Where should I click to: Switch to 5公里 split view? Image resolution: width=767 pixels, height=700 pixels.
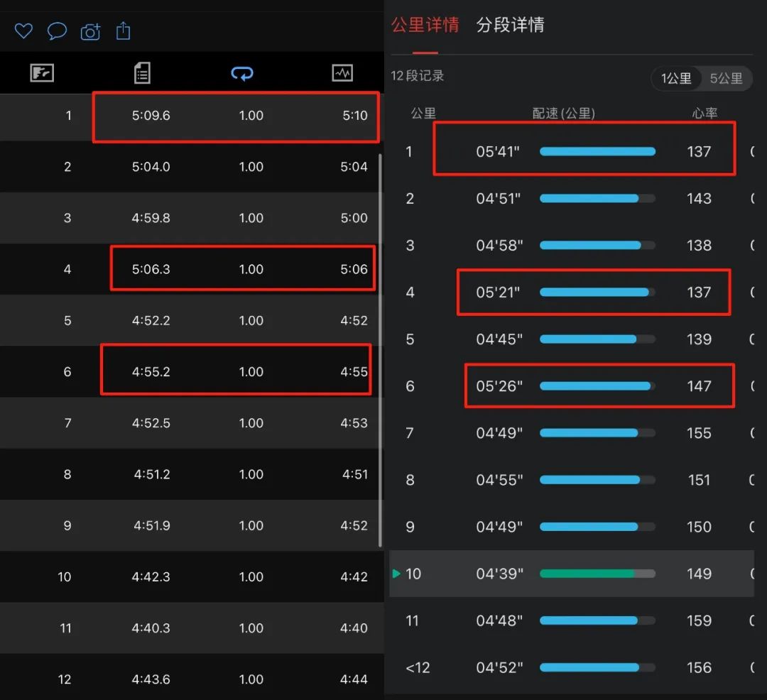pos(726,78)
